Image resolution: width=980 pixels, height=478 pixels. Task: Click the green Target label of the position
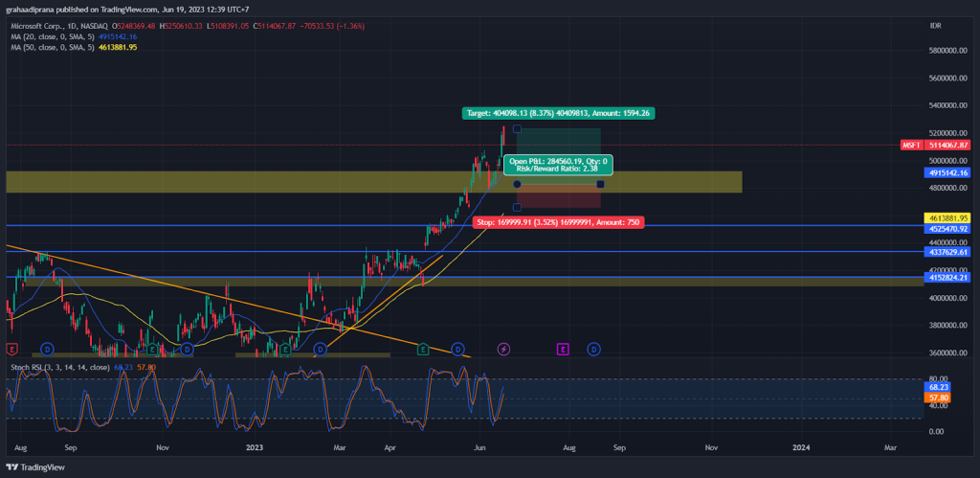point(559,113)
